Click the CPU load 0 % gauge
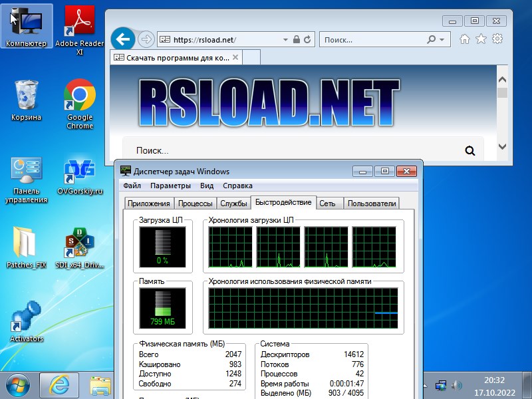This screenshot has height=399, width=532. point(162,247)
